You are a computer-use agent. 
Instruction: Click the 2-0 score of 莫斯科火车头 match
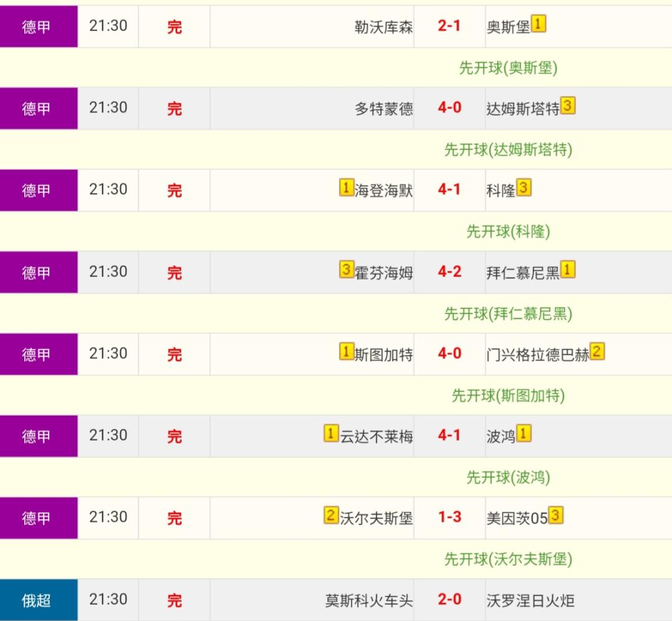pos(449,599)
